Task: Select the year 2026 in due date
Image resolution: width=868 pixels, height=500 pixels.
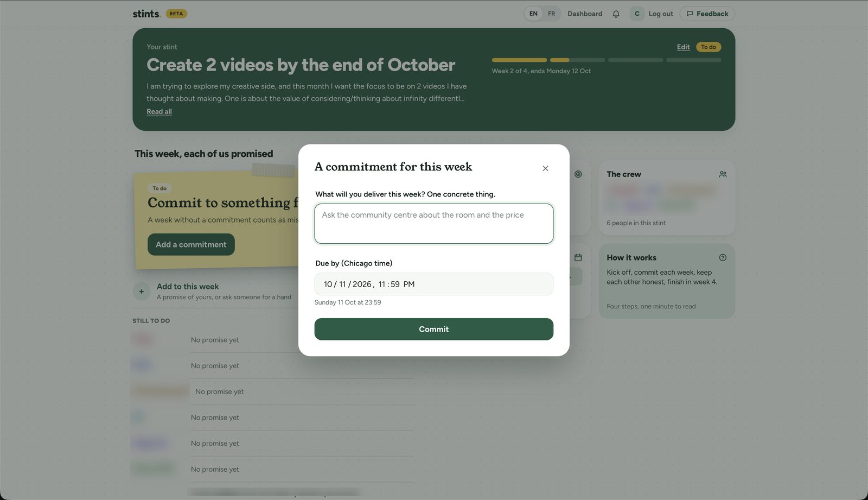Action: pyautogui.click(x=362, y=284)
